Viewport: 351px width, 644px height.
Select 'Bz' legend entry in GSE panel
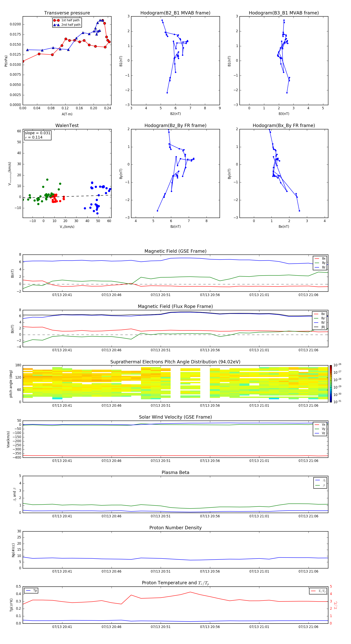coord(320,267)
